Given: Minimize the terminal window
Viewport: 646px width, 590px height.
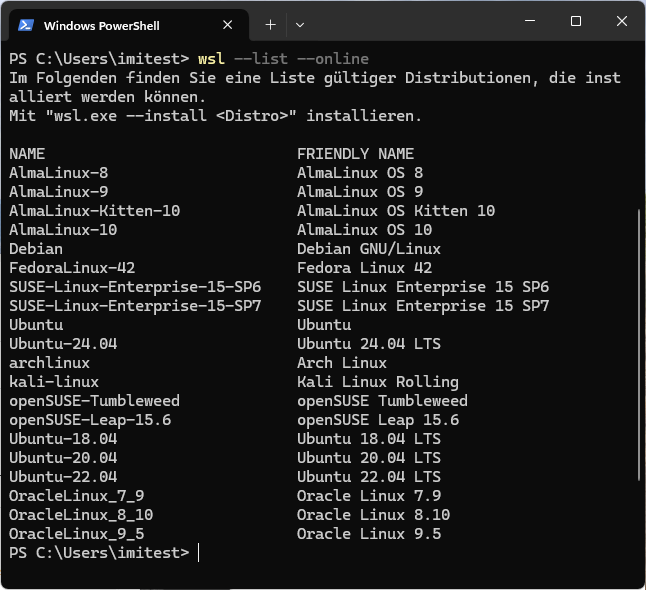Looking at the screenshot, I should pos(530,22).
